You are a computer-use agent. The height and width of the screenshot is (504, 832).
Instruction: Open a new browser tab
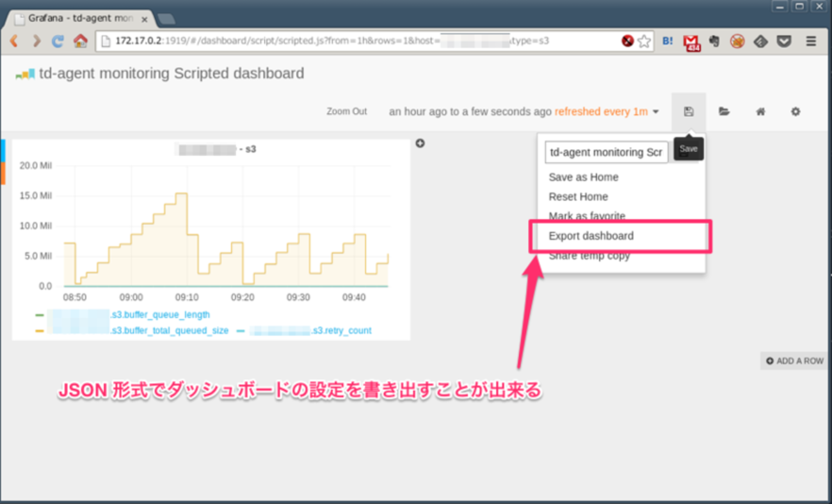165,19
